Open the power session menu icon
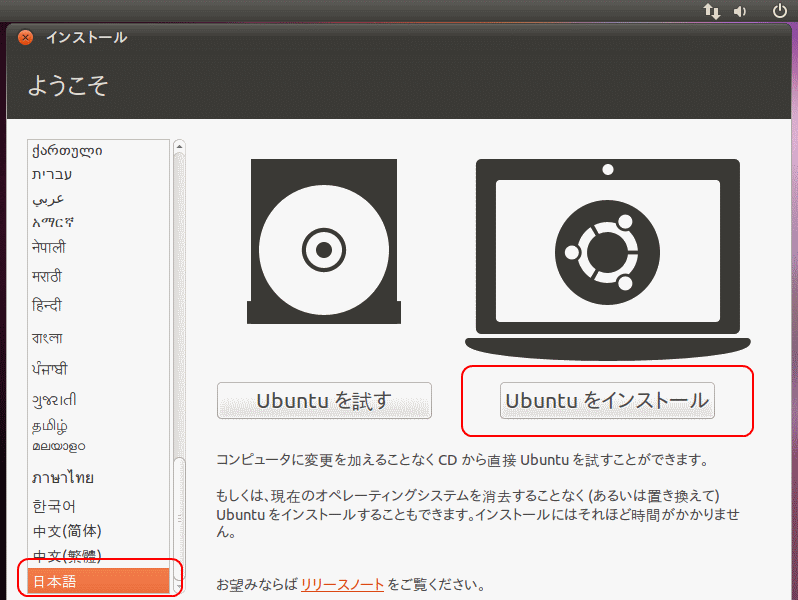The width and height of the screenshot is (798, 600). (780, 11)
